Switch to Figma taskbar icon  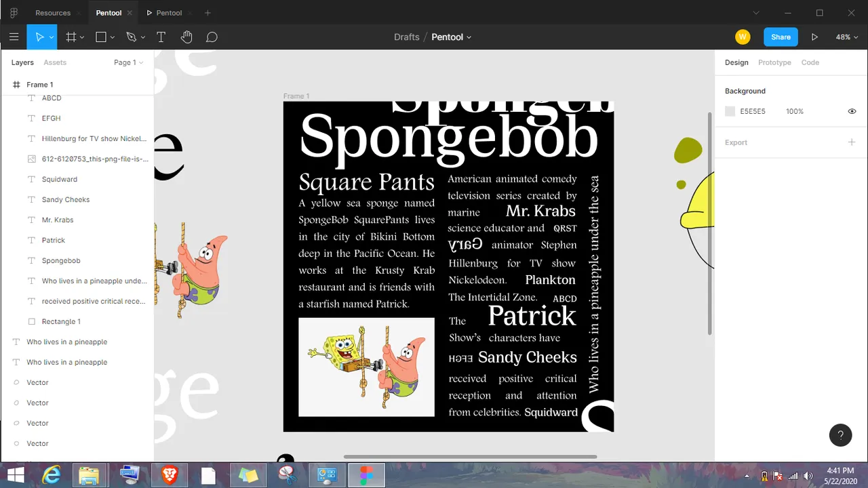(x=367, y=476)
